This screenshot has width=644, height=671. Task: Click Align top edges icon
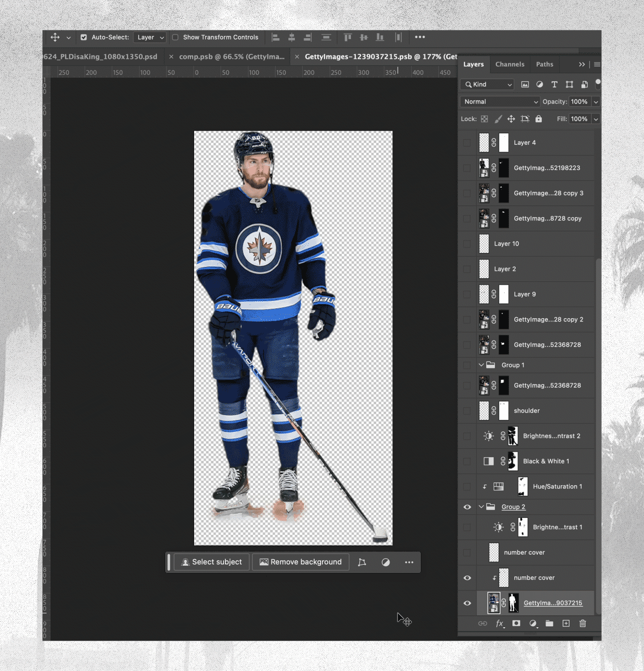pos(348,37)
